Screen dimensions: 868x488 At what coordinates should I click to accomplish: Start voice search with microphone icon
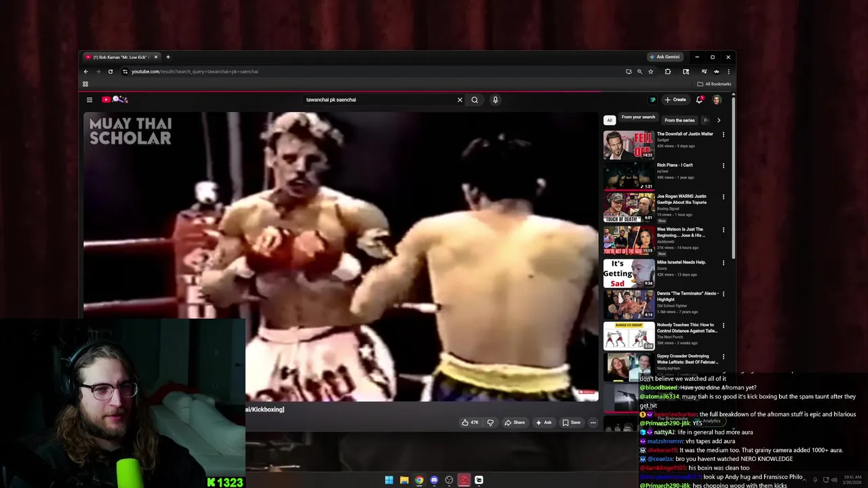click(495, 100)
